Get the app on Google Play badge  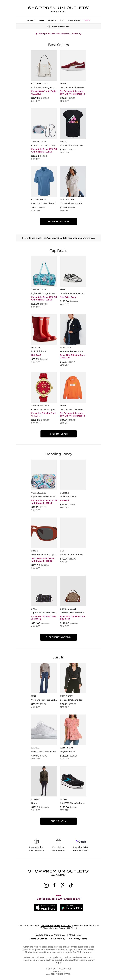click(x=71, y=907)
